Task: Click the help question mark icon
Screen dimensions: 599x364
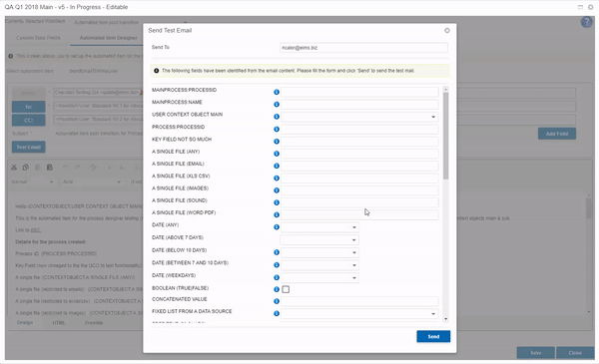Action: click(x=586, y=22)
